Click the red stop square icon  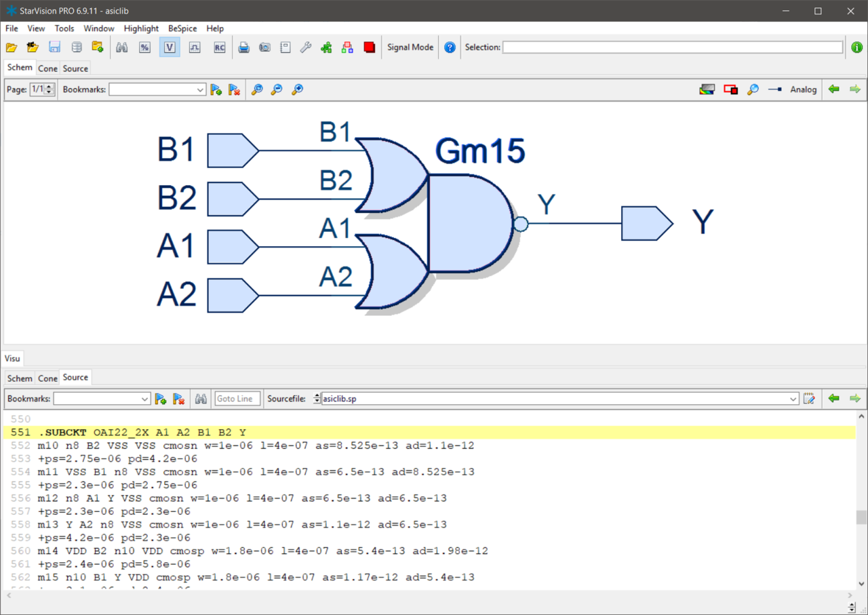pos(369,47)
